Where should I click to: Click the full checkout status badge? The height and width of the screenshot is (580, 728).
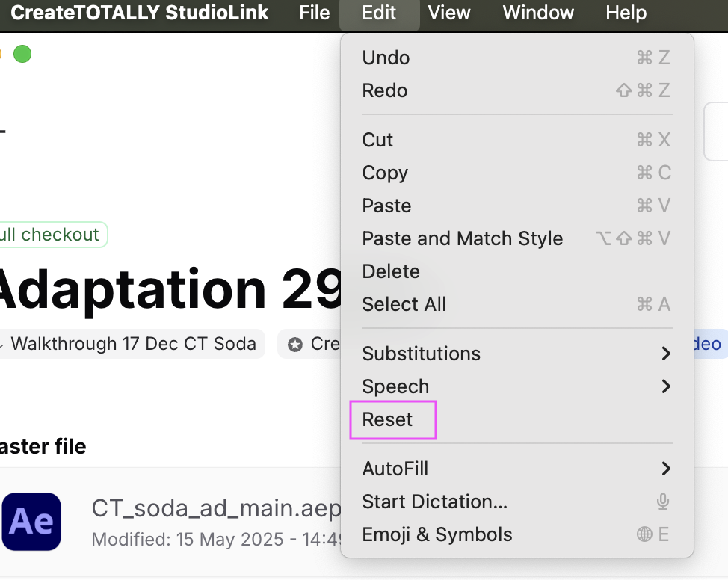coord(53,235)
